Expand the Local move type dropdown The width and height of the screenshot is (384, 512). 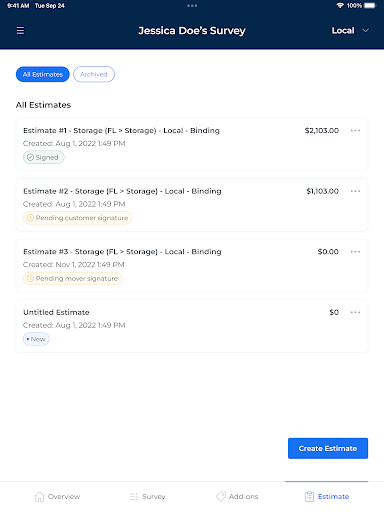point(350,31)
